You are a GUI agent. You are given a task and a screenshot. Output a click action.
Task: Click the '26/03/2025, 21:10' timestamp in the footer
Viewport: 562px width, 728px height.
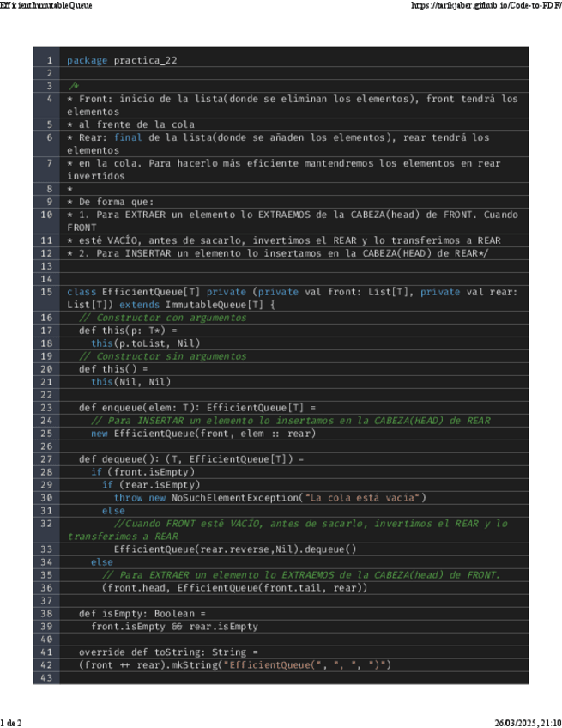tap(528, 723)
